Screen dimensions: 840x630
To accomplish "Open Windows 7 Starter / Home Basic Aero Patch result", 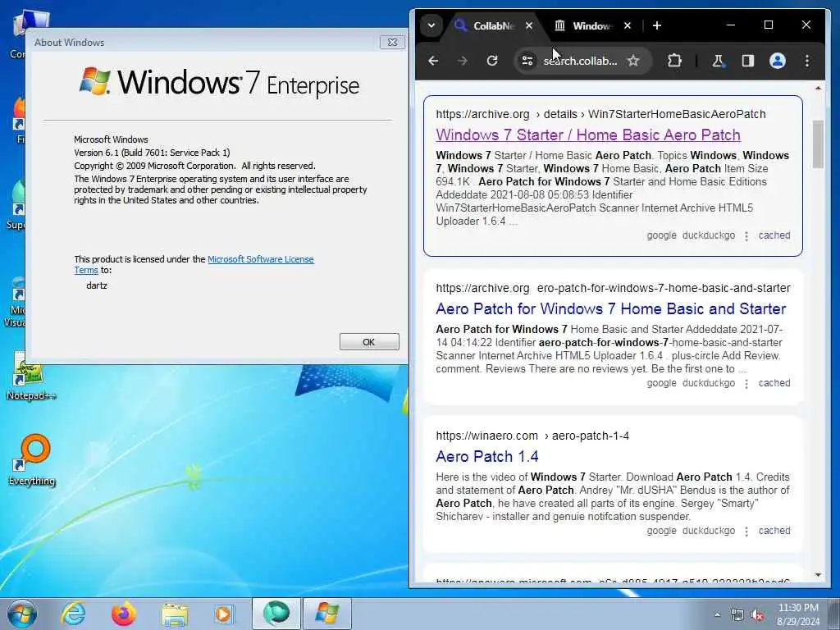I will 588,135.
